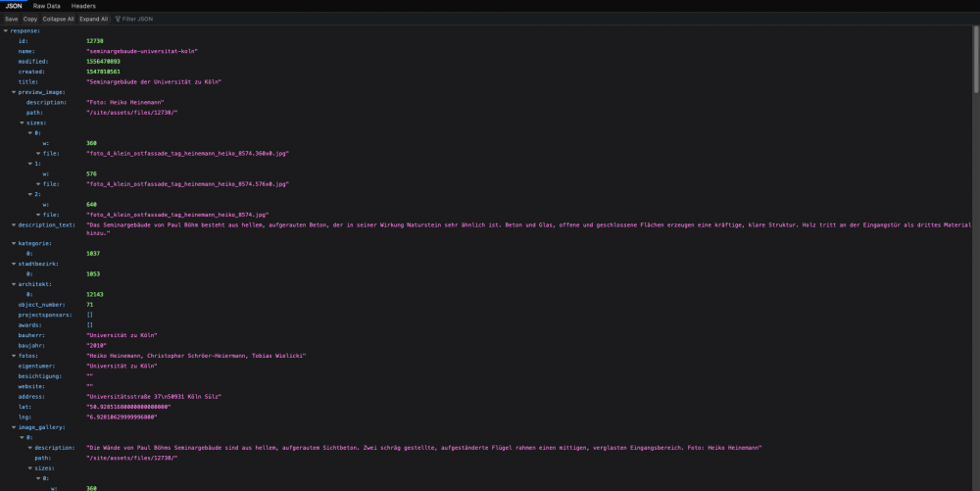
Task: Click the website key label
Action: [31, 386]
